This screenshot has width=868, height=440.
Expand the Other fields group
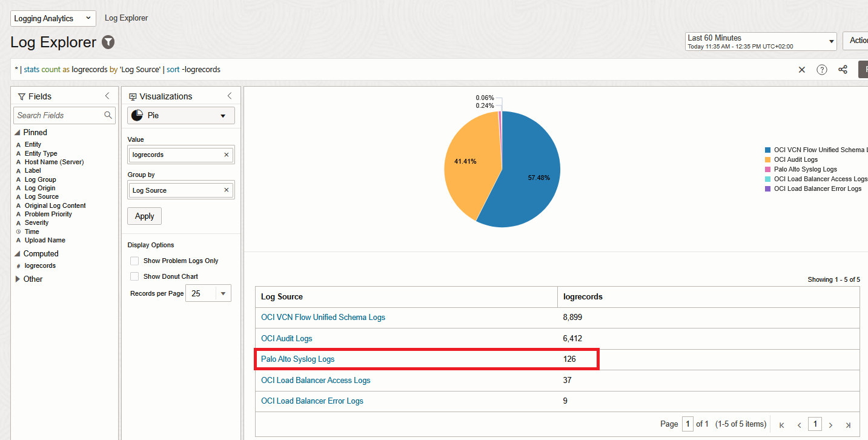click(18, 279)
